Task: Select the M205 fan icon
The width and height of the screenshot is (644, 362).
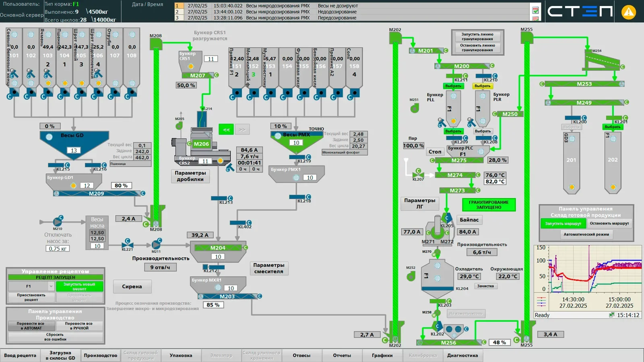Action: 179,126
